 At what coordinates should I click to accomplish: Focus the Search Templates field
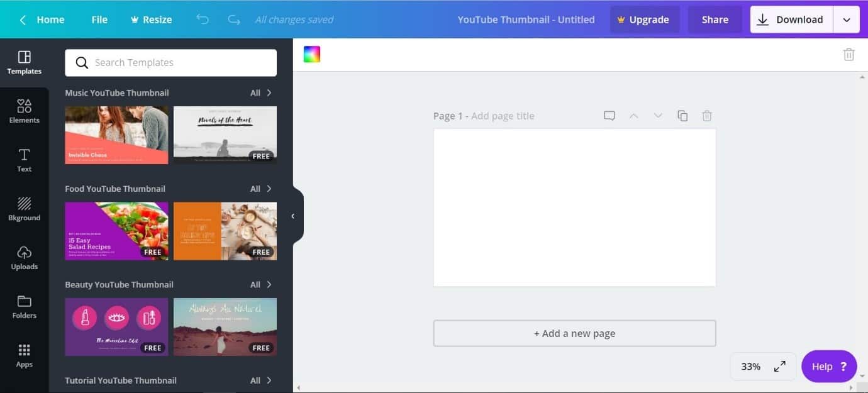[x=170, y=63]
